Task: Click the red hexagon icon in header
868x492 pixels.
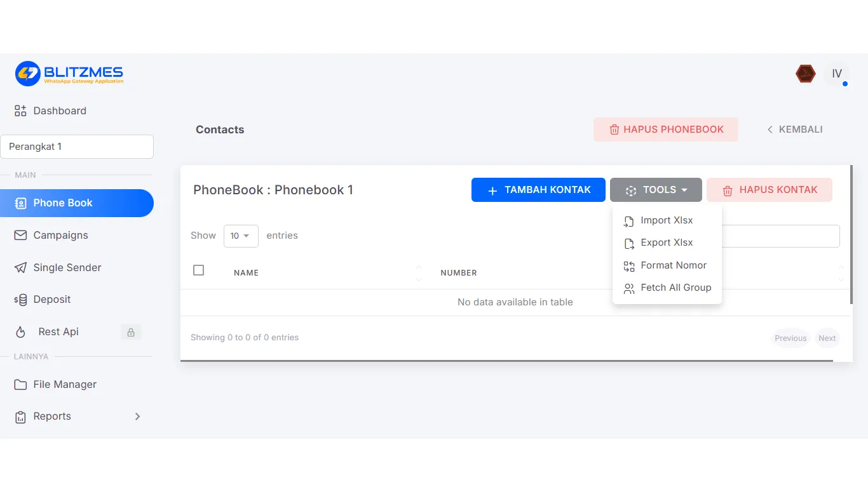Action: coord(806,74)
